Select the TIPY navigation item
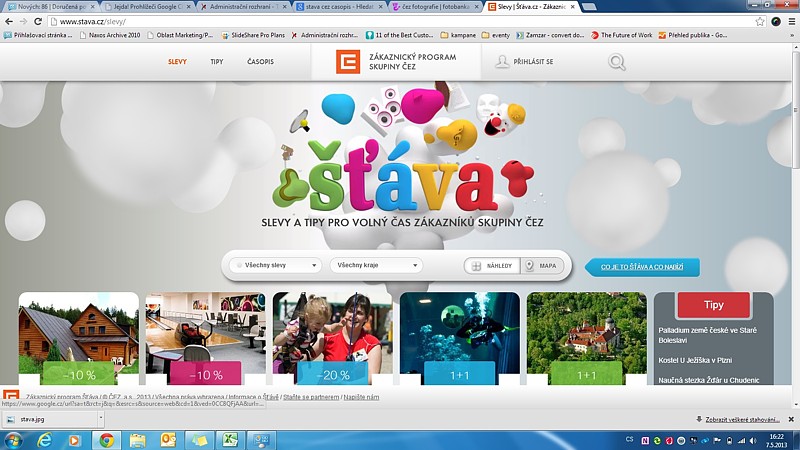Viewport: 800px width, 450px height. [217, 62]
